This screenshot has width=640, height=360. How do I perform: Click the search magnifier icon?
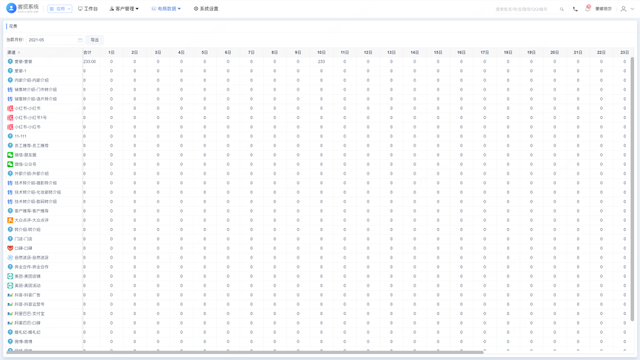(562, 9)
